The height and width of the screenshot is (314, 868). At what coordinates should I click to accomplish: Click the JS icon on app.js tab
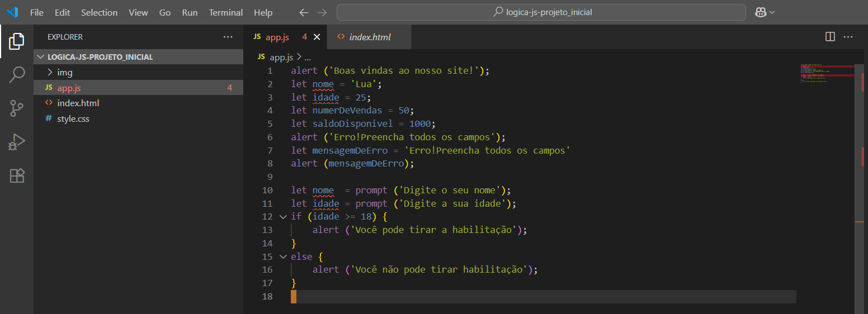(257, 37)
